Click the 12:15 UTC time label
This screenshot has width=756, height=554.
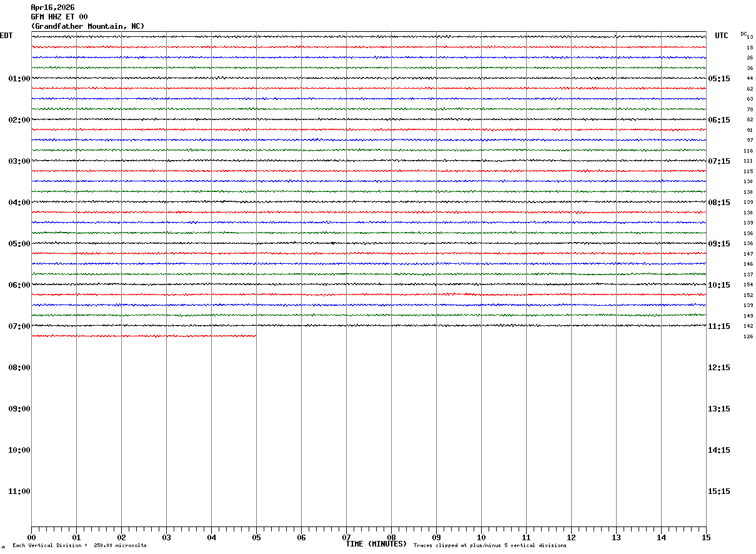[719, 368]
